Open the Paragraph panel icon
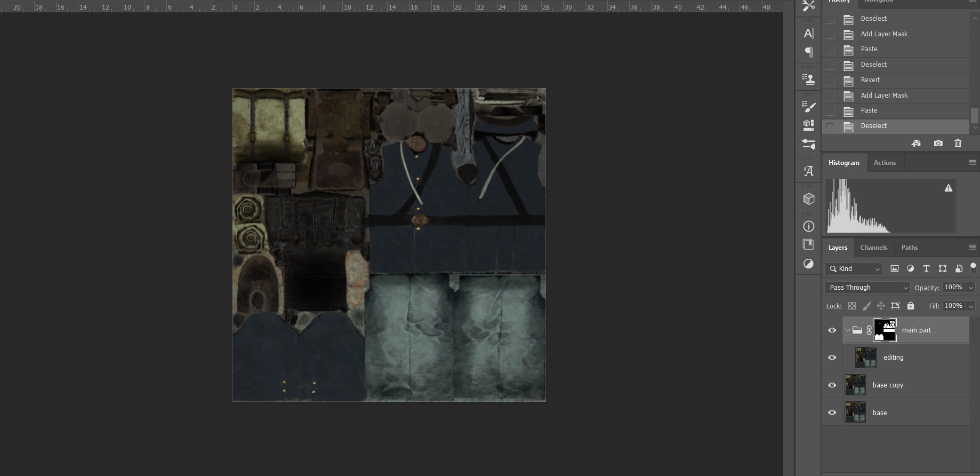 808,52
